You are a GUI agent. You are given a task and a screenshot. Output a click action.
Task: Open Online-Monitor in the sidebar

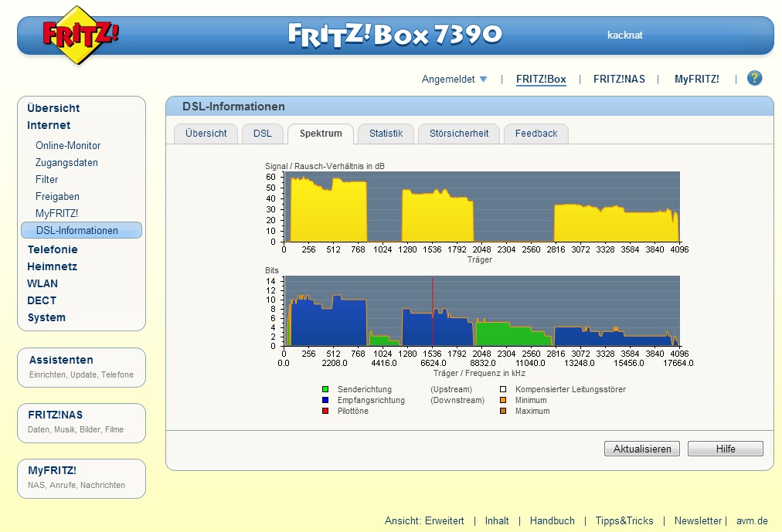68,145
